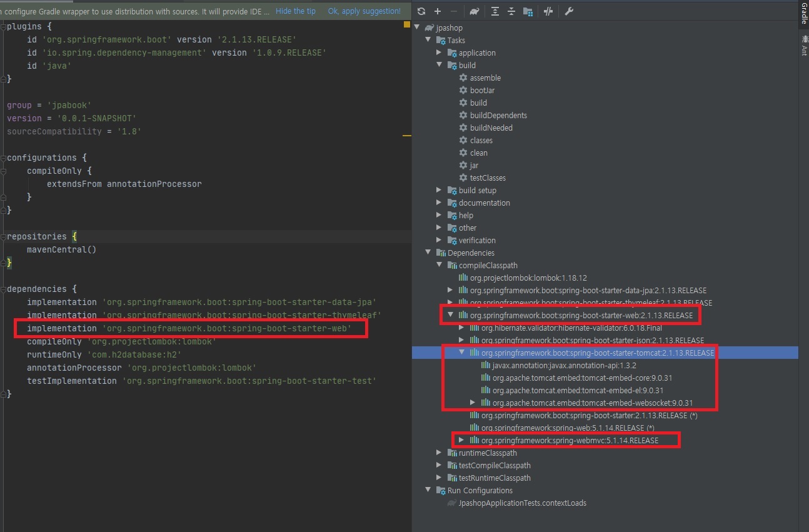Viewport: 809px width, 532px height.
Task: Click Ok, apply suggestion! link
Action: pyautogui.click(x=364, y=11)
